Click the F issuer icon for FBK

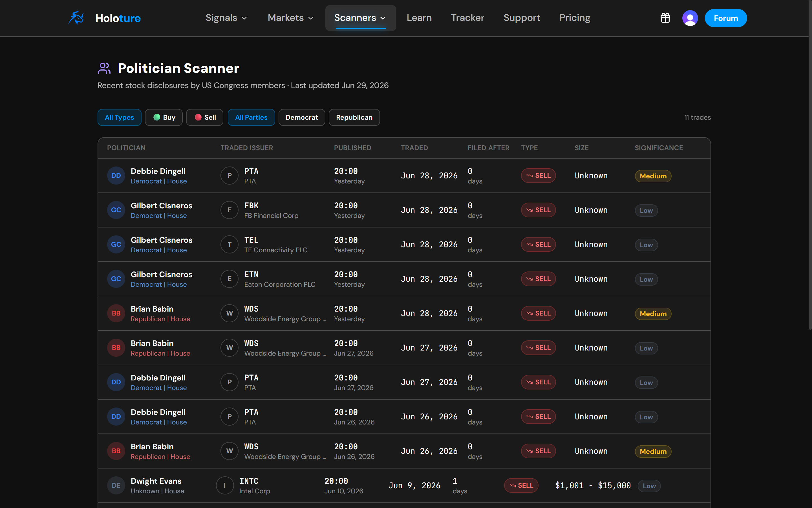click(x=230, y=210)
